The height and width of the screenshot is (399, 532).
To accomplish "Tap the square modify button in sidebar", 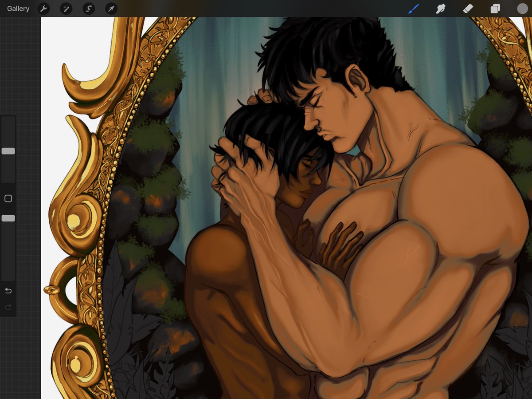I will (8, 199).
